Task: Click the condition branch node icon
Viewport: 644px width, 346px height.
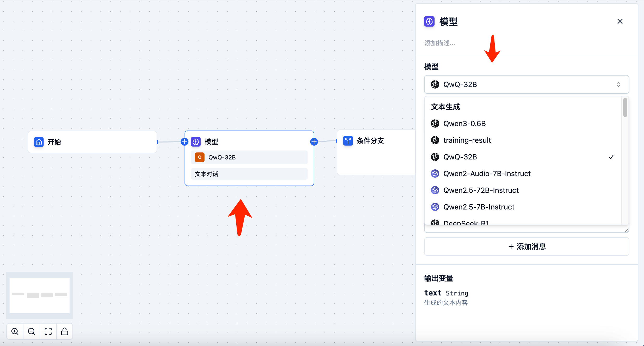Action: pyautogui.click(x=348, y=141)
